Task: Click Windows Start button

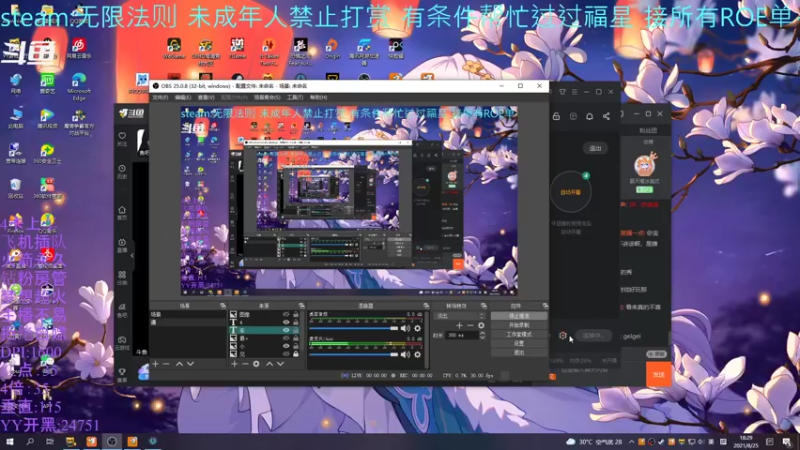Action: 9,441
